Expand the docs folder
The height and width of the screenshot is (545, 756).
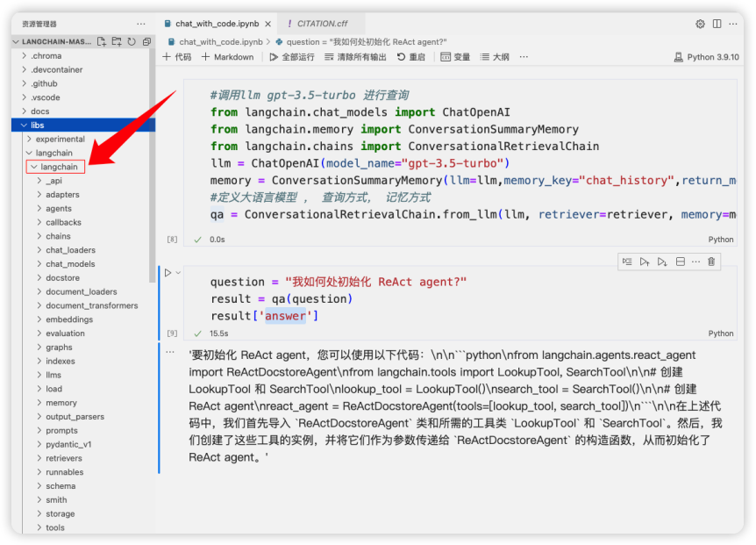(83, 111)
